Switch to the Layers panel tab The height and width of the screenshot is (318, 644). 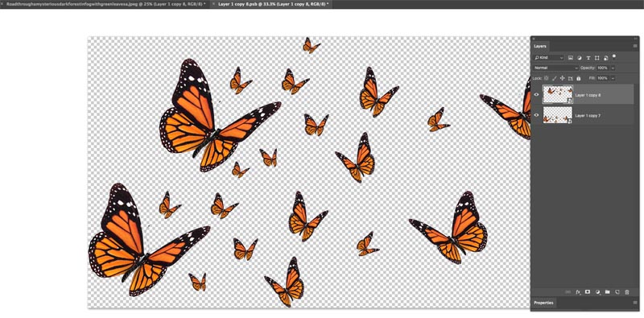pyautogui.click(x=539, y=47)
